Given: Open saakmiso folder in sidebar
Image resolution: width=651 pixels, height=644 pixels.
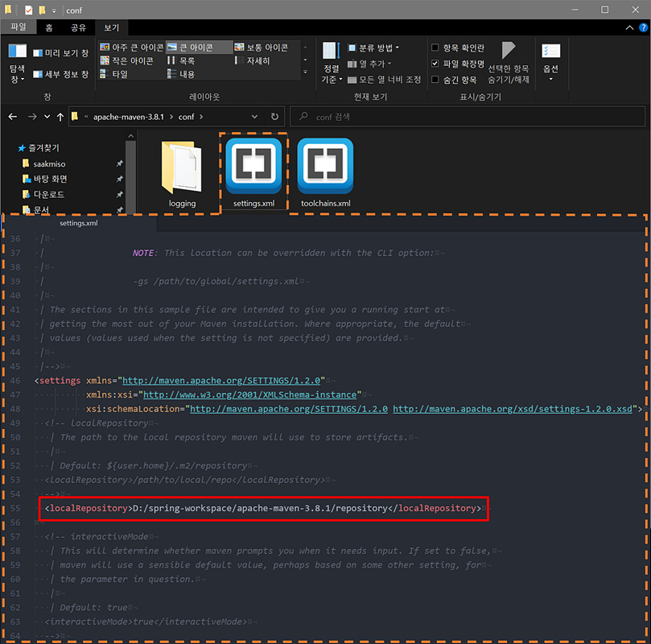Looking at the screenshot, I should click(x=44, y=163).
